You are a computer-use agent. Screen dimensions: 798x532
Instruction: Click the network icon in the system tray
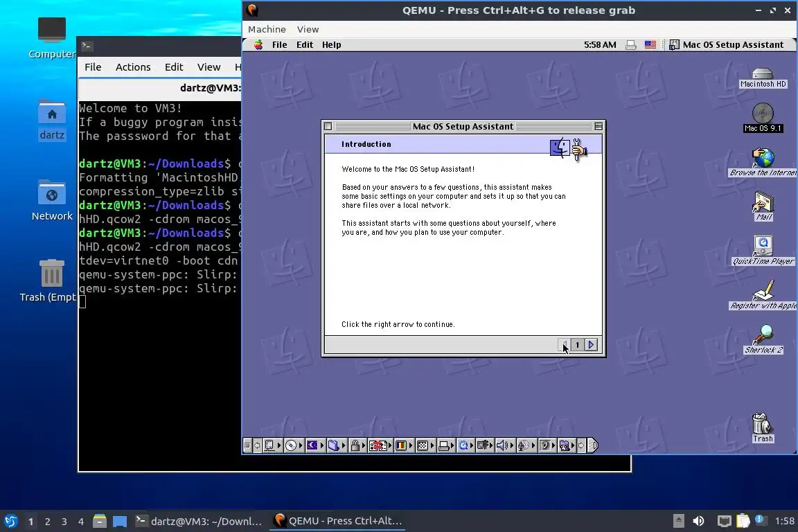click(x=724, y=521)
